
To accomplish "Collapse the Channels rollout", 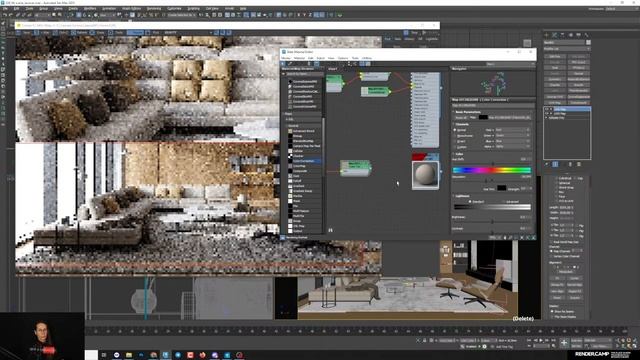I will point(453,124).
